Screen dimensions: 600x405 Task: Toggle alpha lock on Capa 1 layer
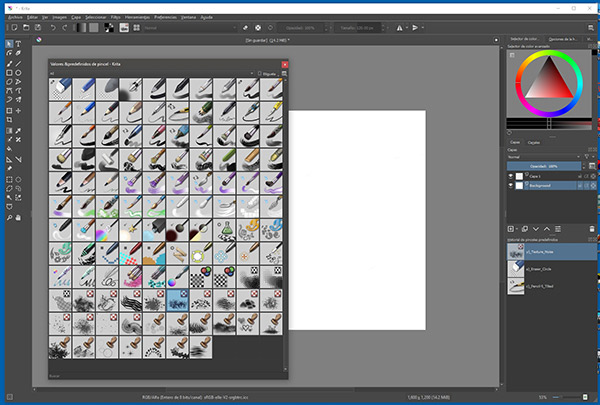[593, 176]
